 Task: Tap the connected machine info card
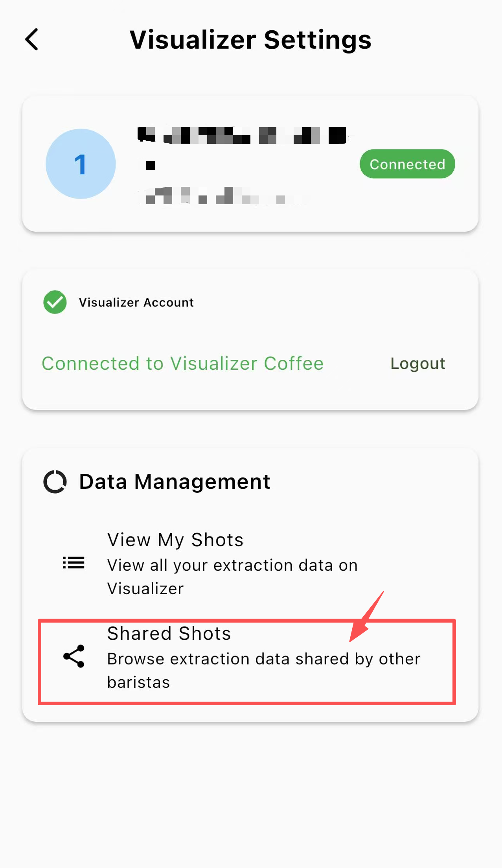pos(250,164)
